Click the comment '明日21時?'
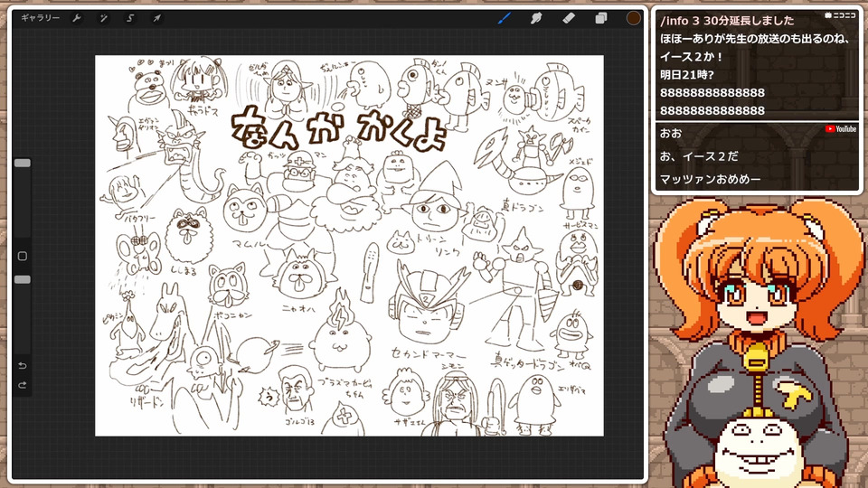The height and width of the screenshot is (488, 868). pyautogui.click(x=687, y=75)
